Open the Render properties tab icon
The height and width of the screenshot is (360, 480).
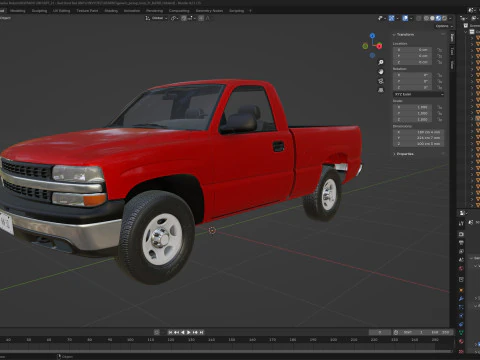[x=461, y=234]
